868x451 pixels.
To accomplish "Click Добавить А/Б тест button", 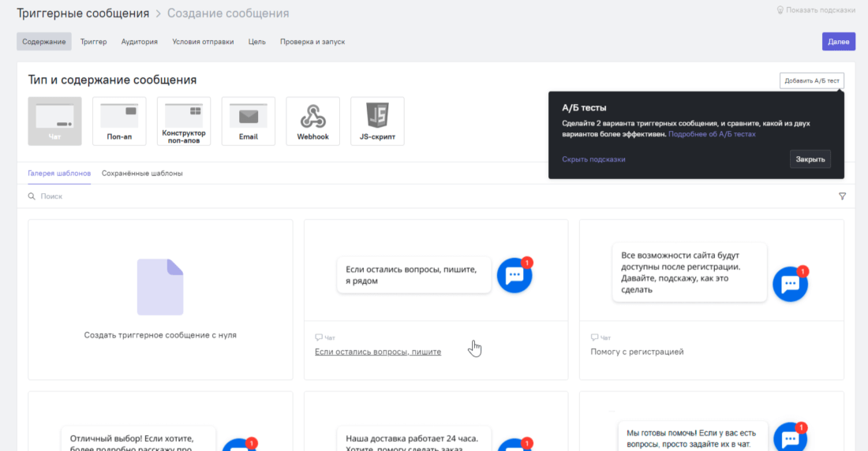I will point(811,80).
